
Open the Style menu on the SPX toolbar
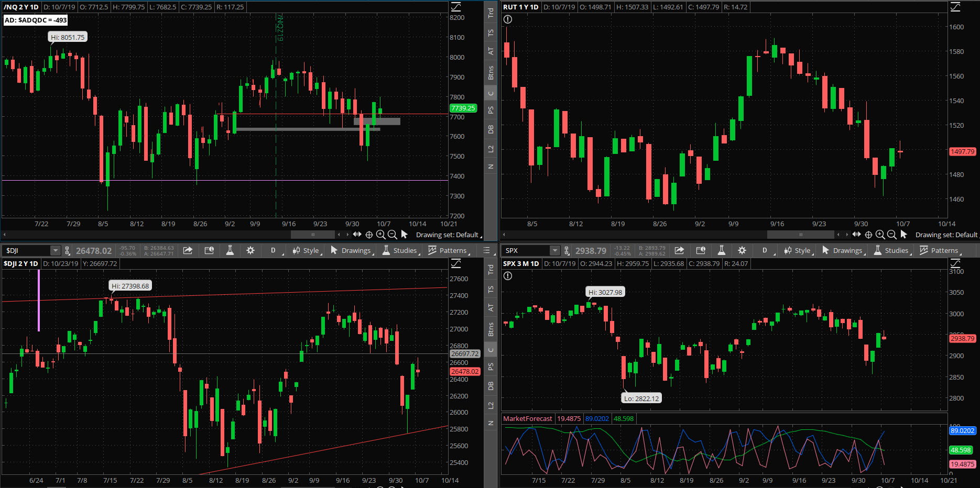coord(798,250)
